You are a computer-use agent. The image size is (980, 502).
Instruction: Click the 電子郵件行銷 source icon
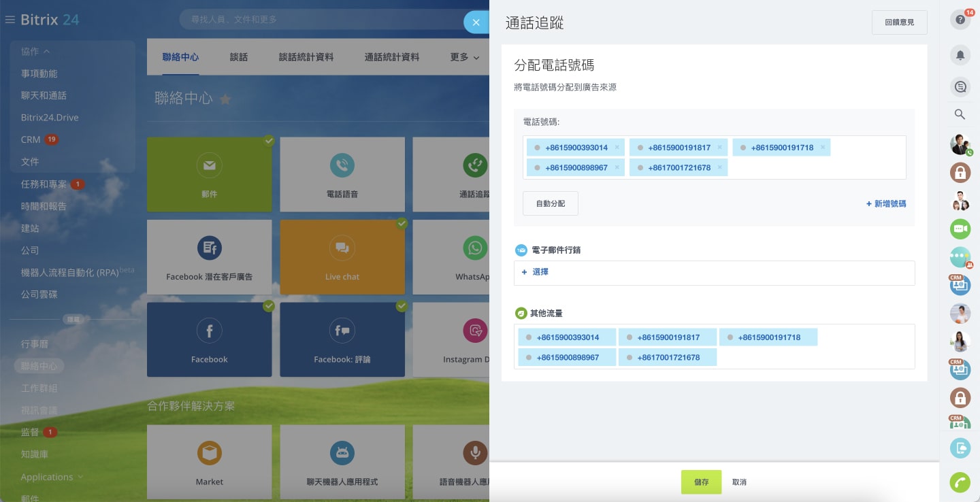[521, 250]
